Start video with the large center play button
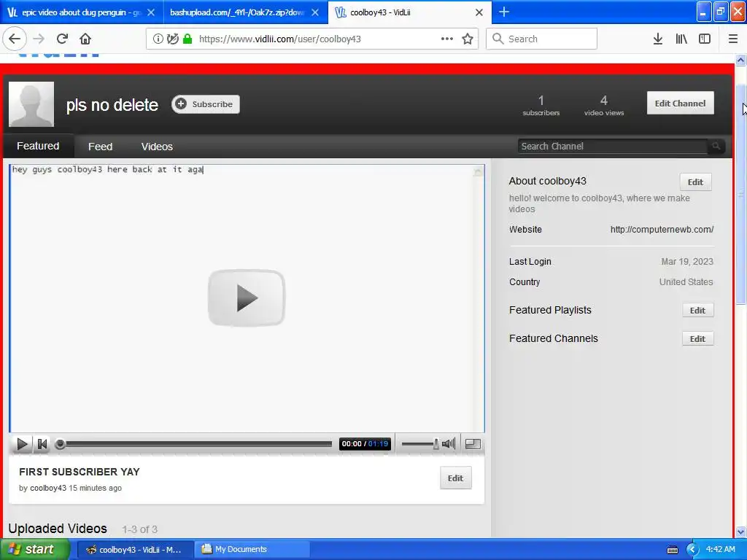The width and height of the screenshot is (747, 560). point(247,297)
